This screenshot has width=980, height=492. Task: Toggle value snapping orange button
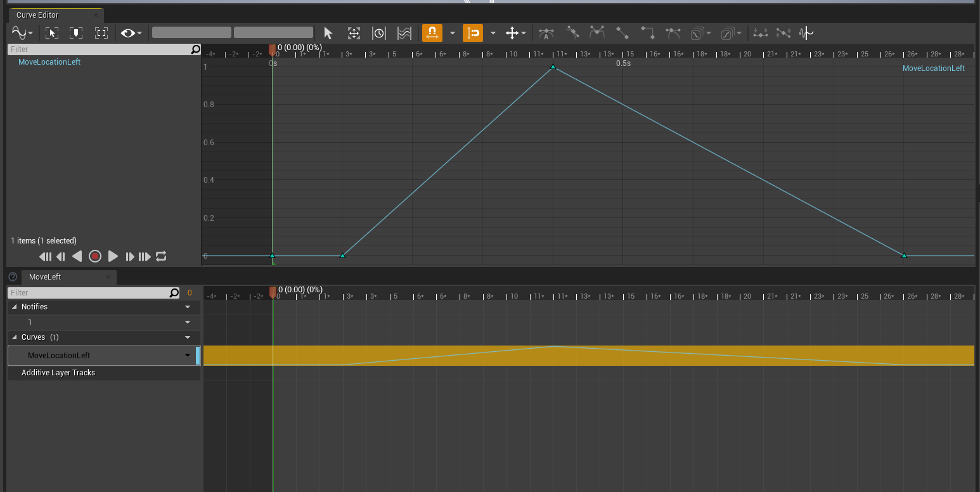[x=473, y=33]
